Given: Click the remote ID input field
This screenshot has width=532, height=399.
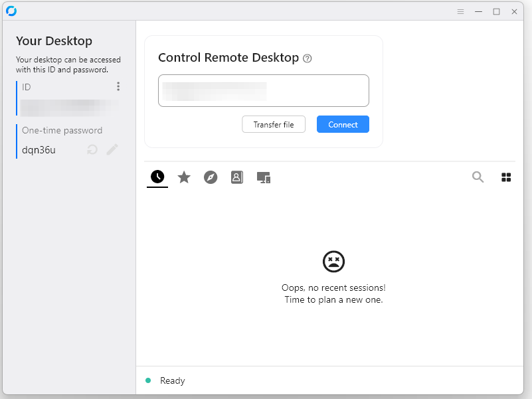Looking at the screenshot, I should tap(263, 90).
